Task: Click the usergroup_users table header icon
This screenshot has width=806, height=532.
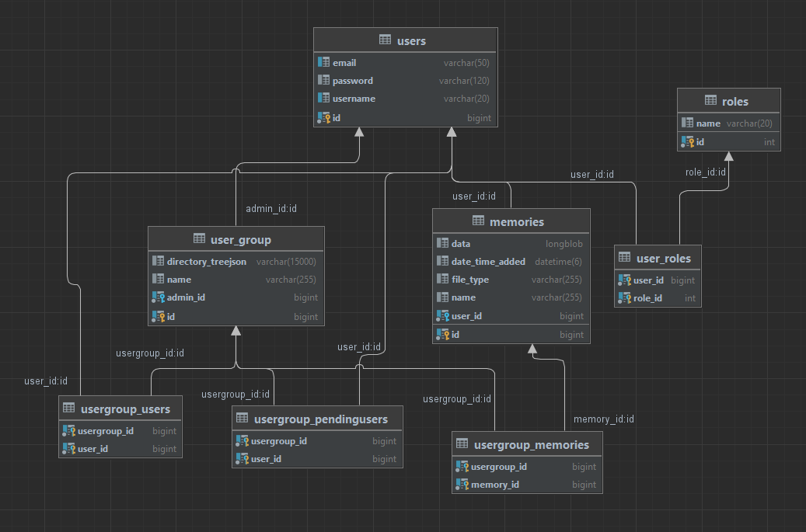Action: [68, 408]
